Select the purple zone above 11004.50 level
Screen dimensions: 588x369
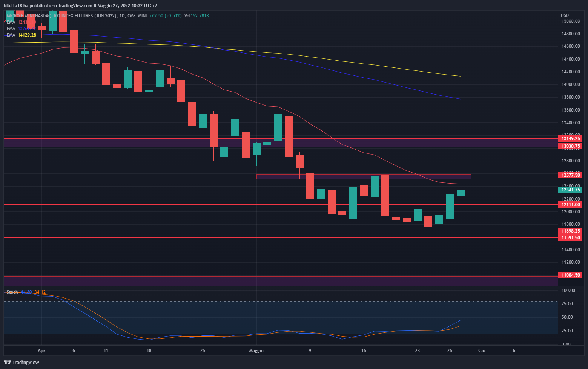(281, 281)
